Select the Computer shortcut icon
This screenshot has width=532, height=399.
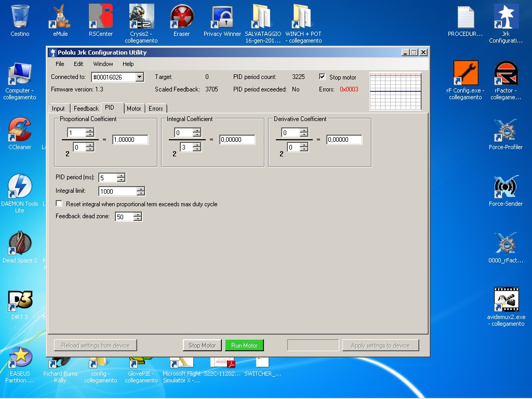(x=20, y=74)
